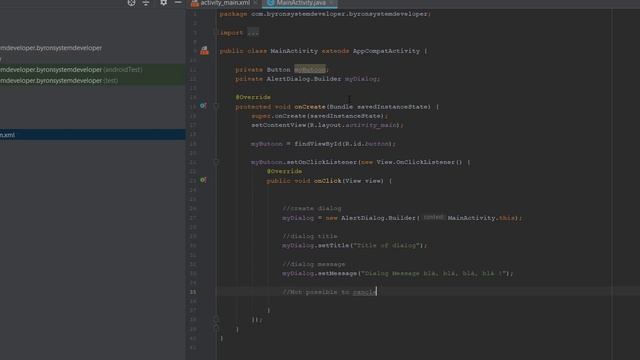Click the 'package com.byronsystemdeveloper' line

pyautogui.click(x=325, y=14)
